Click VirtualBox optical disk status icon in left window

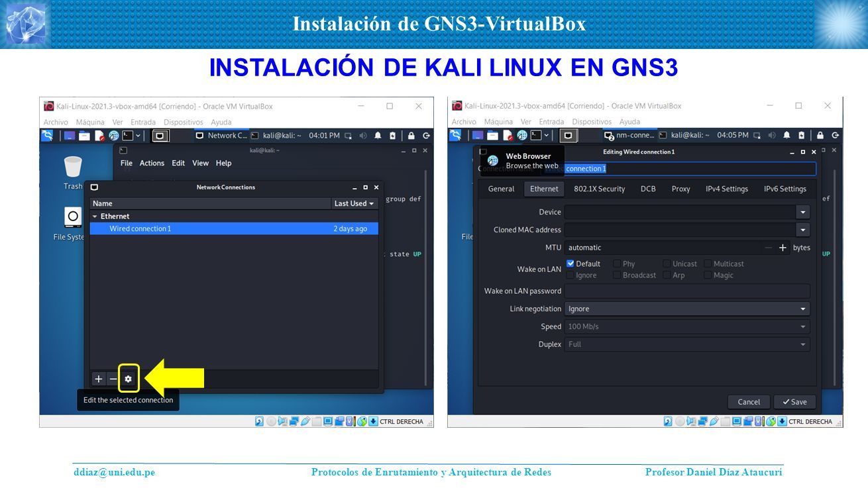pos(271,421)
